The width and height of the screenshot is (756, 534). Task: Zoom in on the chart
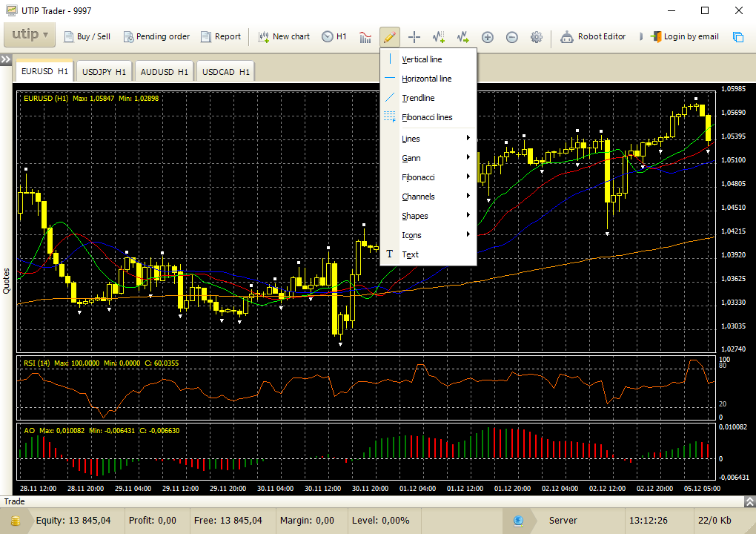[488, 37]
